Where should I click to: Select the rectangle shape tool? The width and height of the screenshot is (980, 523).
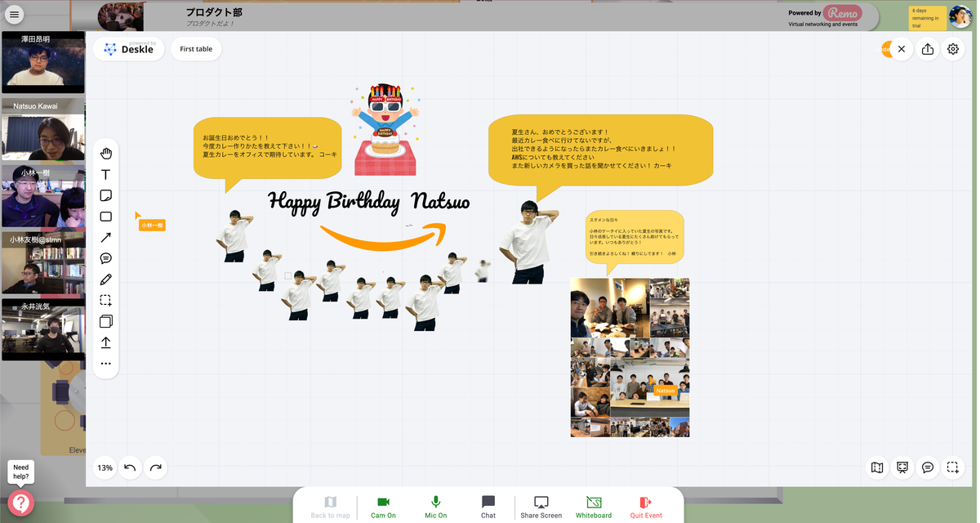tap(105, 217)
